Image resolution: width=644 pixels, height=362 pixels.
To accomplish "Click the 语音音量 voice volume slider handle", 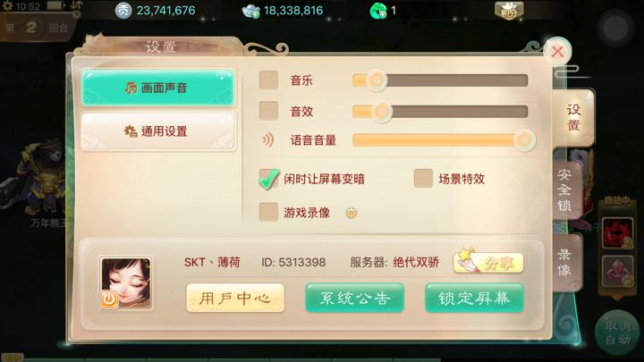I will point(524,140).
